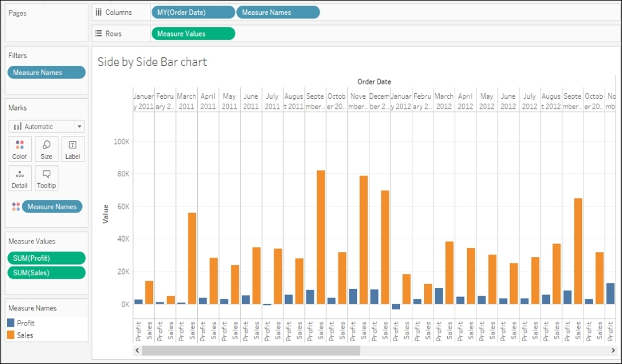This screenshot has height=364, width=622.
Task: Click the blue Profit legend swatch
Action: 11,323
